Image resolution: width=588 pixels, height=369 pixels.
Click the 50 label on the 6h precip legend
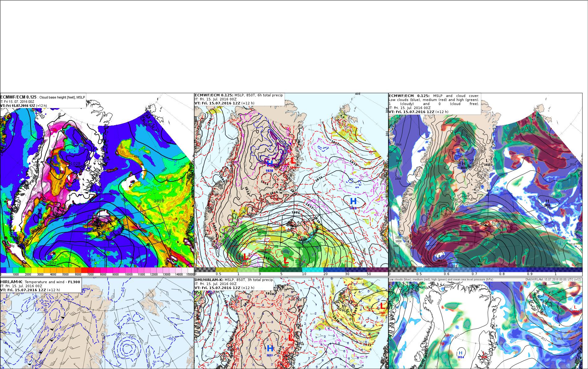coord(369,274)
